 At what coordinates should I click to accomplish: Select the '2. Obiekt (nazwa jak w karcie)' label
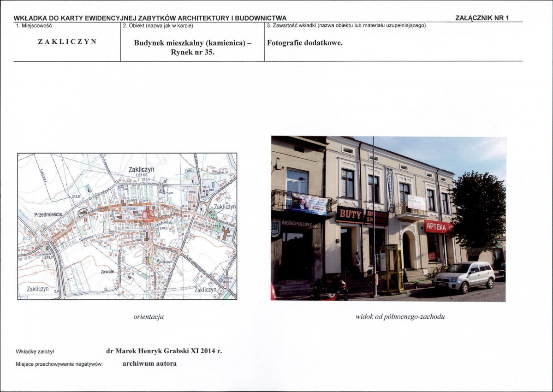(x=158, y=26)
